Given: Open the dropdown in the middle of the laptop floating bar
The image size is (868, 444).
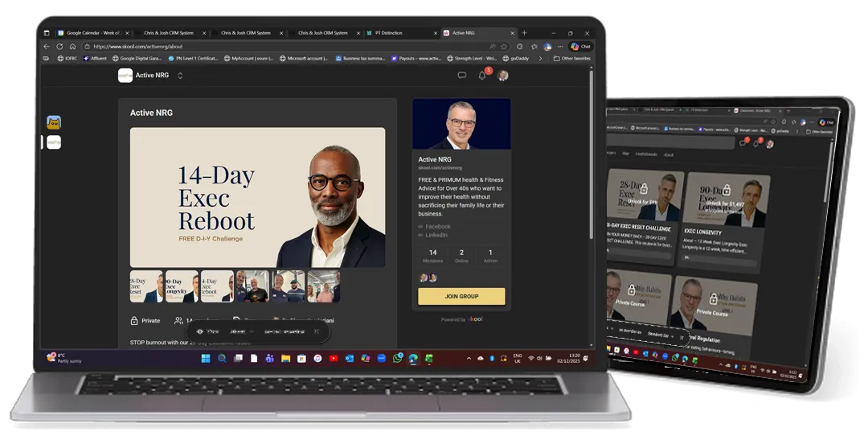Looking at the screenshot, I should 241,331.
